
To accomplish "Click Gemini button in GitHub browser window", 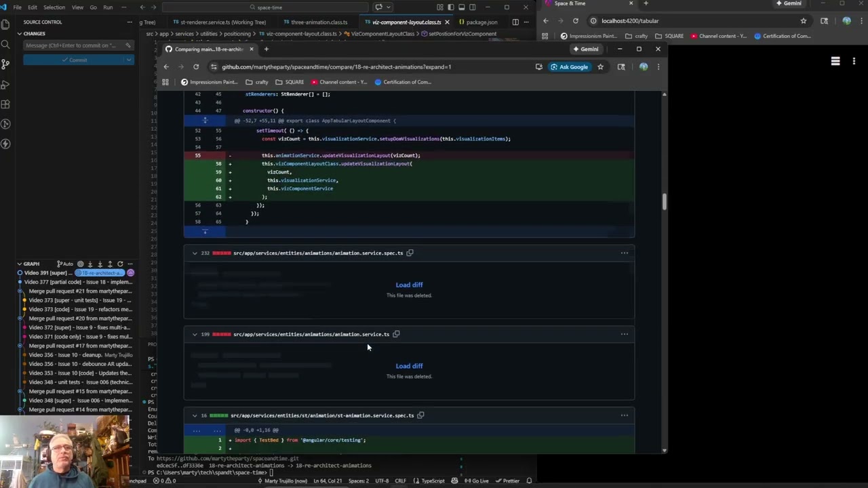I will tap(586, 49).
